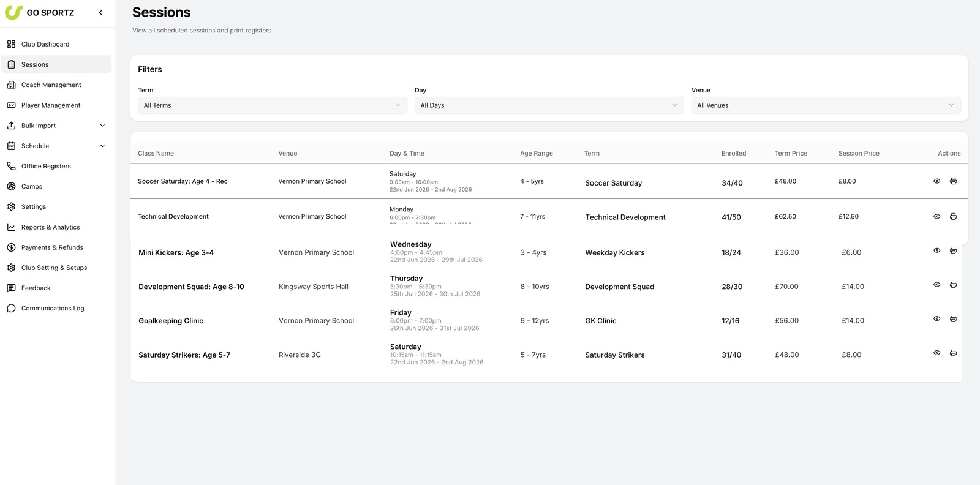Click the Camps ball icon
This screenshot has width=980, height=485.
(11, 186)
